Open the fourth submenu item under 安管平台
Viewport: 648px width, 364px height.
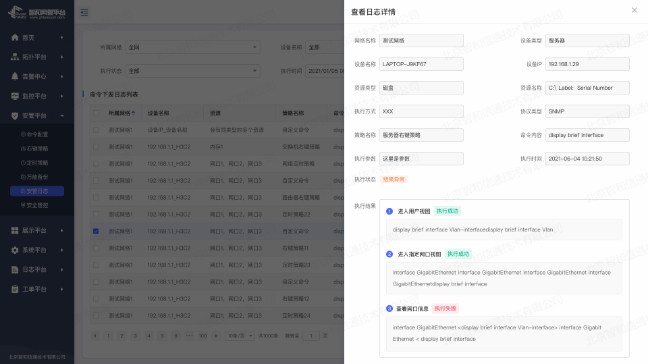pos(35,177)
